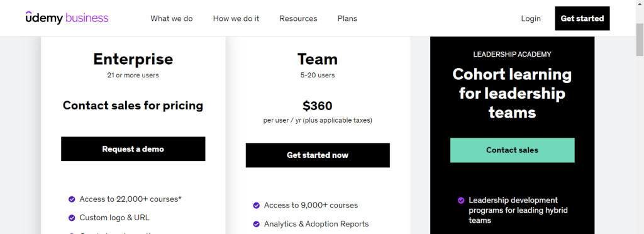Image resolution: width=644 pixels, height=234 pixels.
Task: Go to the Plans page
Action: 347,18
